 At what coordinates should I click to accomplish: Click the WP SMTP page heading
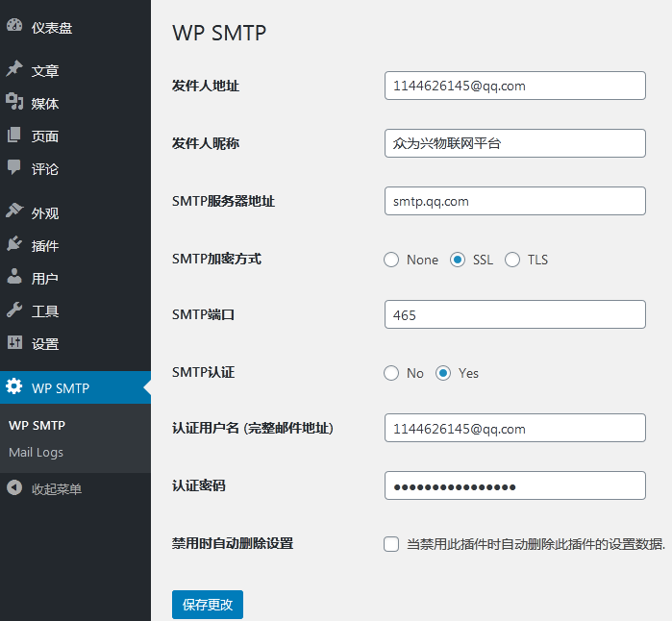(219, 33)
